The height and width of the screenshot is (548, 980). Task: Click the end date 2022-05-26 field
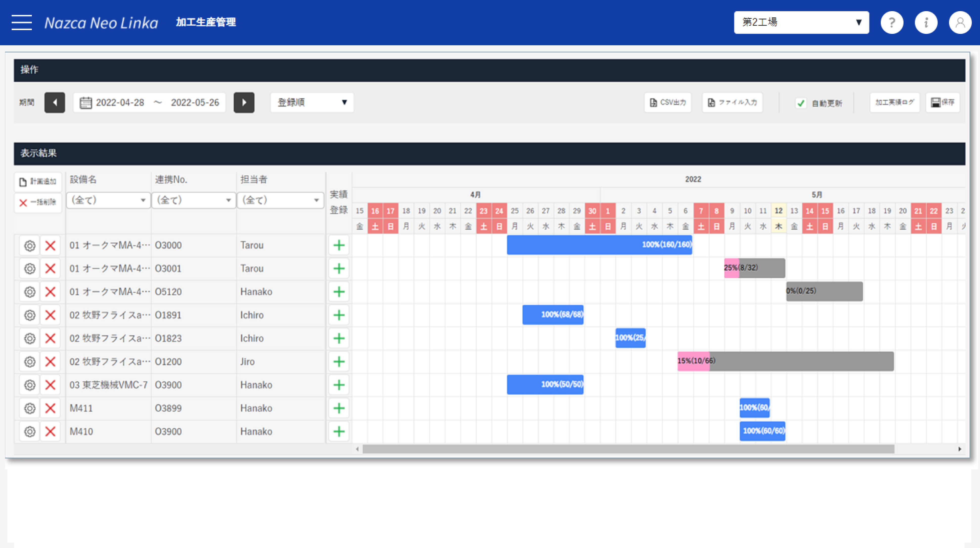point(195,102)
